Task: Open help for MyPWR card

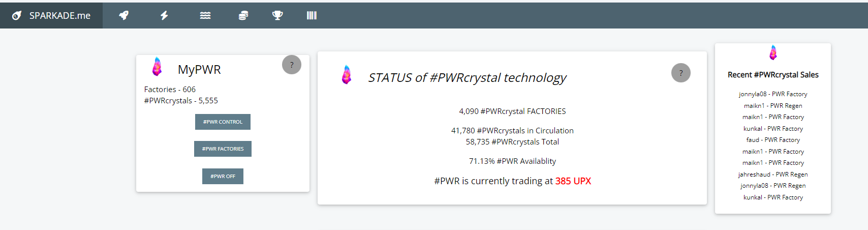Action: tap(292, 65)
